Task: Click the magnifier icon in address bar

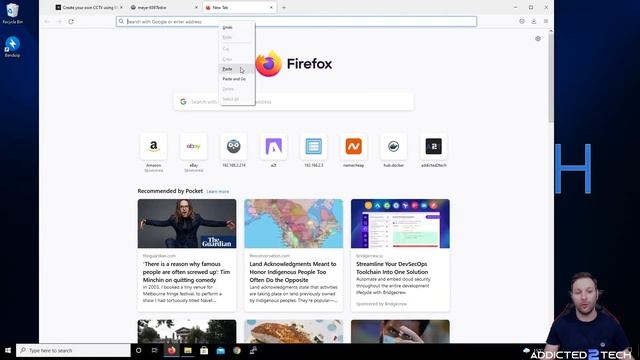Action: 121,22
